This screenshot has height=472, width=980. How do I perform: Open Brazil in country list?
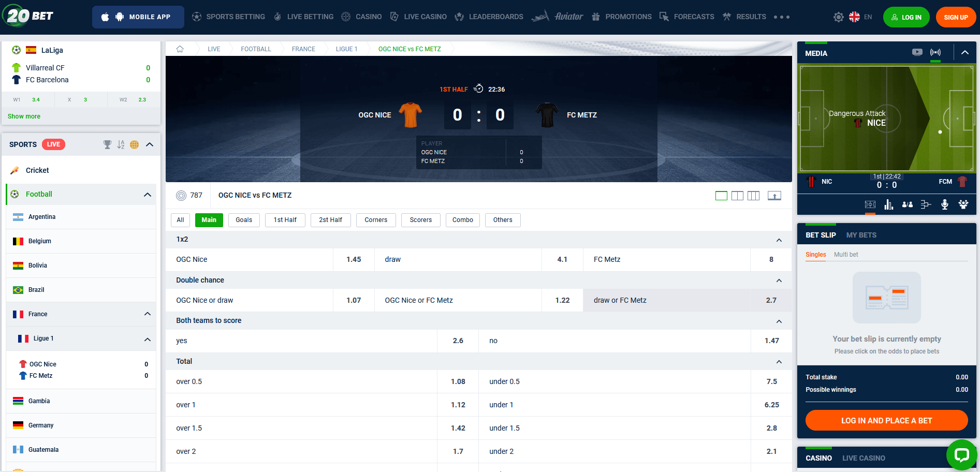81,290
